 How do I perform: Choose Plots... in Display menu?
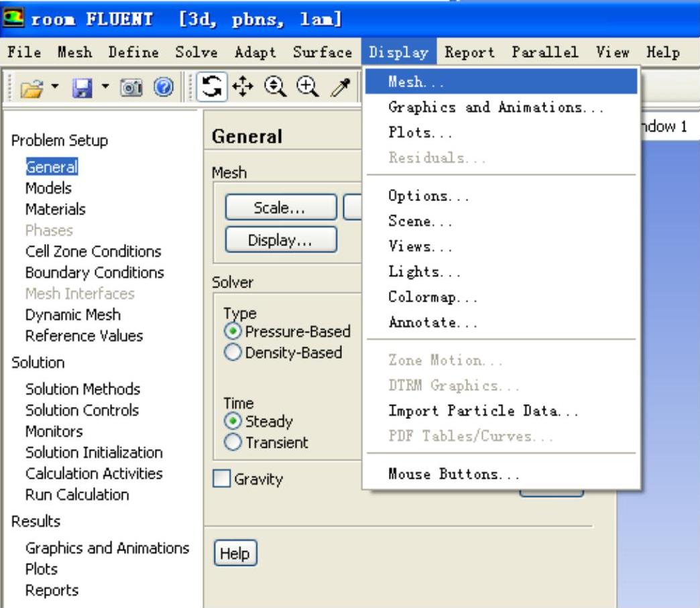501,132
